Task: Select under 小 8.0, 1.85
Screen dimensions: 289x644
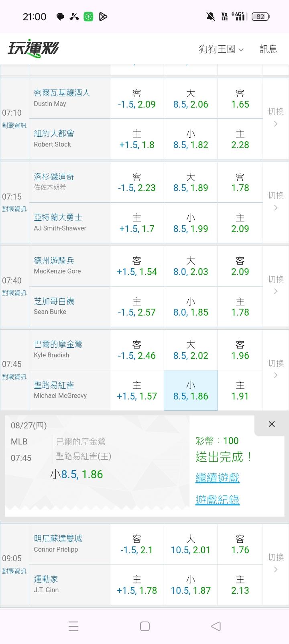Action: (191, 306)
